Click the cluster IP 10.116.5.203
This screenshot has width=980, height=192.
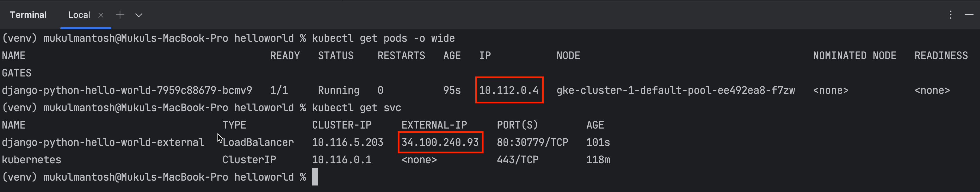click(347, 142)
